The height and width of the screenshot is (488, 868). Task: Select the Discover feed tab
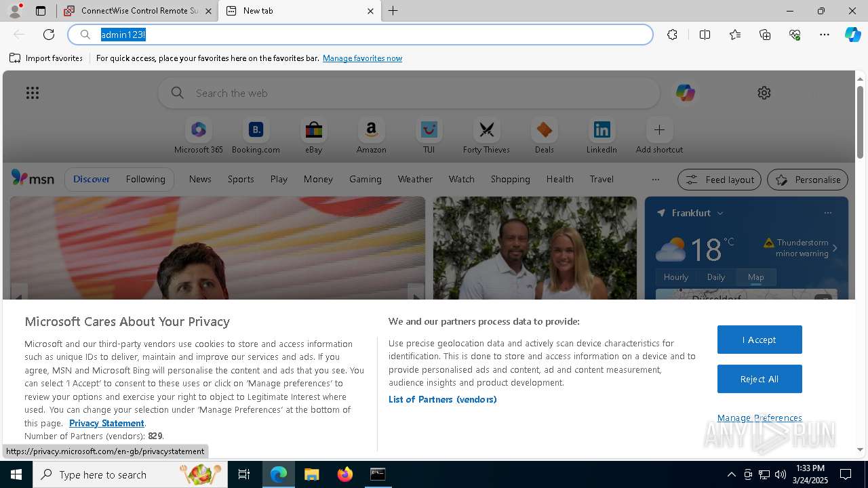92,179
